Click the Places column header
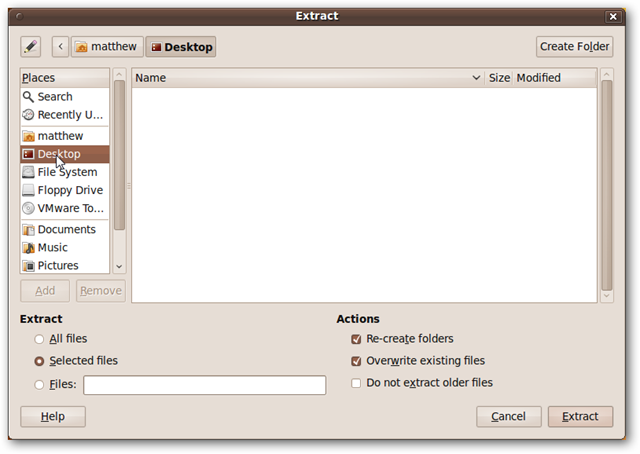640x454 pixels. 65,78
